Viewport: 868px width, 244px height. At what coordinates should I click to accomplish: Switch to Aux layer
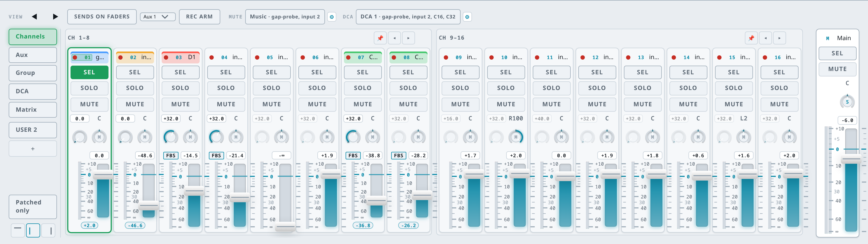[x=33, y=55]
